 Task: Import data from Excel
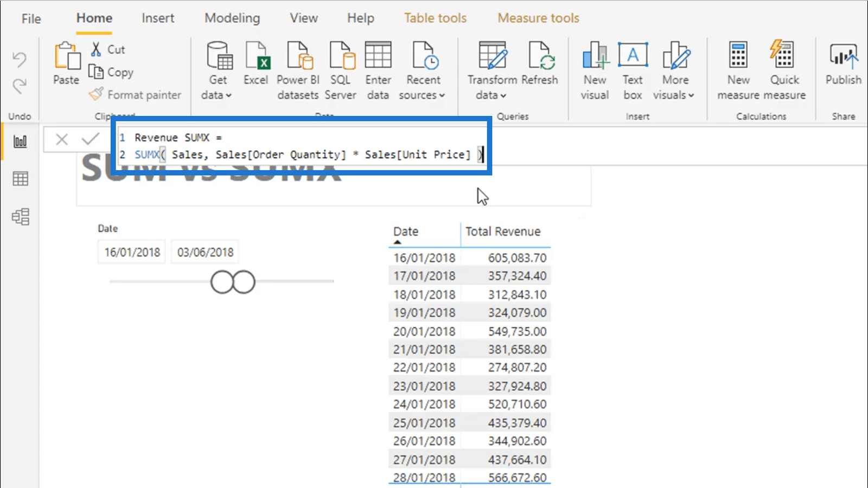(256, 64)
